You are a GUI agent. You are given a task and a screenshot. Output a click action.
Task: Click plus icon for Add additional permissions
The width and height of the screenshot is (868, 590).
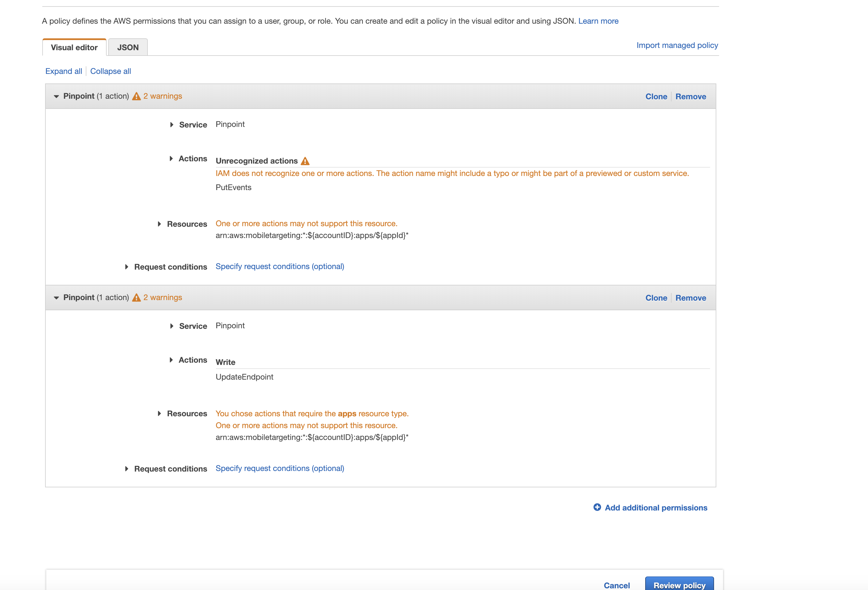[x=597, y=507]
